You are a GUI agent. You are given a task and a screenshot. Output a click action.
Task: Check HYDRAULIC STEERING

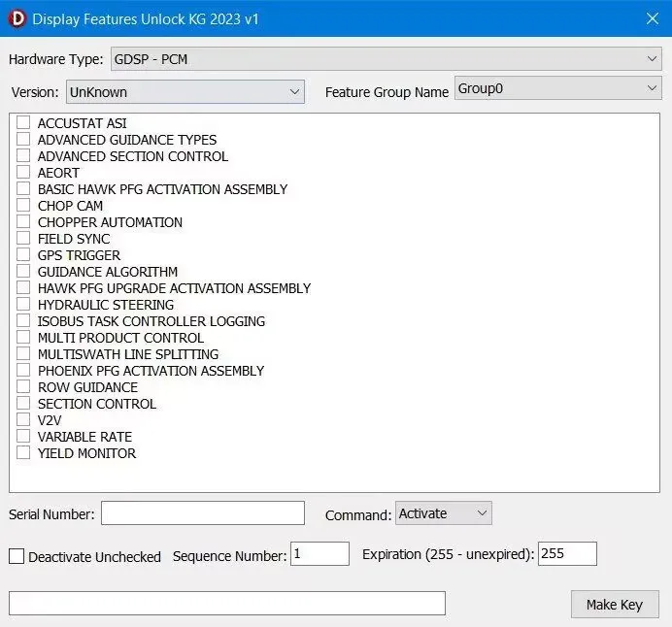click(x=23, y=304)
